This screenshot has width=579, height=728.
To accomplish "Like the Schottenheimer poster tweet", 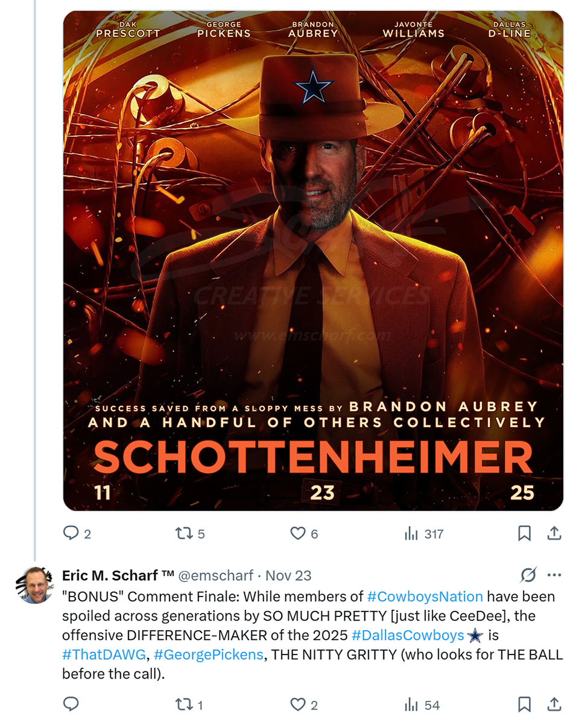I will click(298, 533).
